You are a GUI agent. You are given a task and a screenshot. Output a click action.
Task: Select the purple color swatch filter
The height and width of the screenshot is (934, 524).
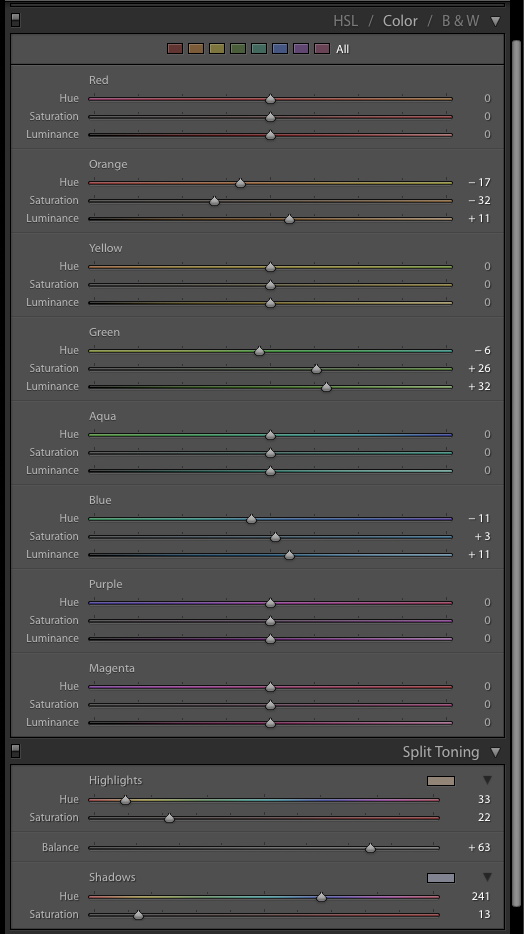301,49
